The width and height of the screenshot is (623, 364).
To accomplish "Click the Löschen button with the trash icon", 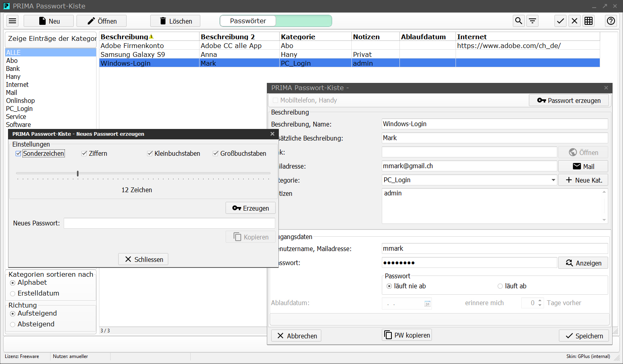I will point(175,21).
